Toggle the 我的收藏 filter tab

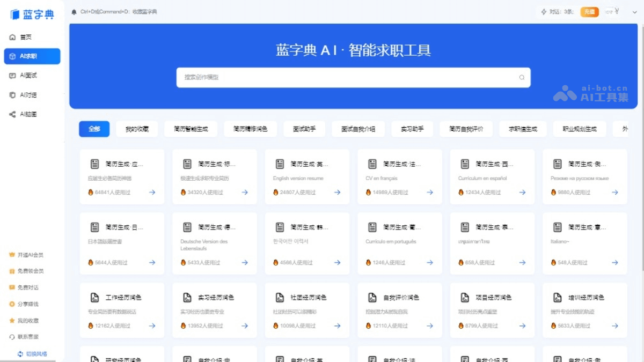coord(137,129)
